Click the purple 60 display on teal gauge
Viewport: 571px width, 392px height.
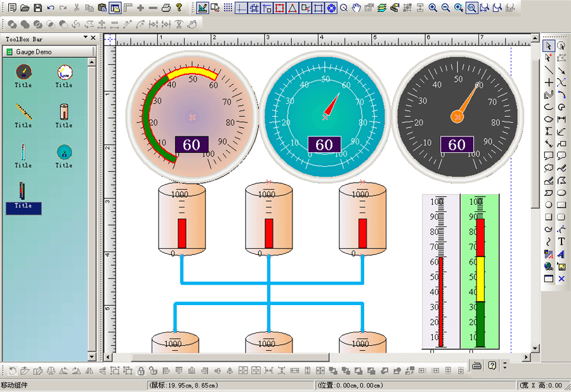[324, 145]
